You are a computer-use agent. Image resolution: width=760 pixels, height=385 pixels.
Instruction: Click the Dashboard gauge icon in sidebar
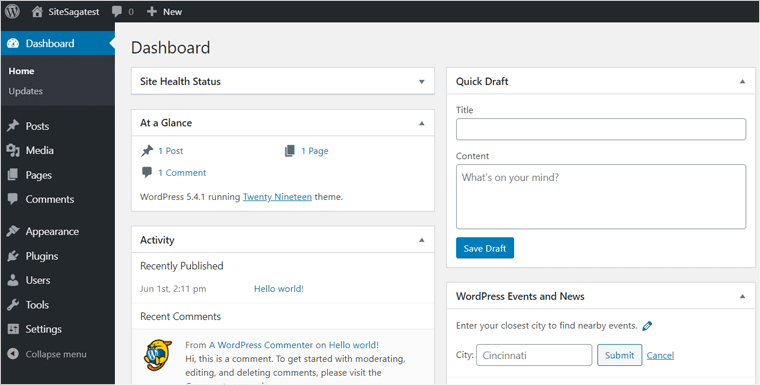coord(13,44)
